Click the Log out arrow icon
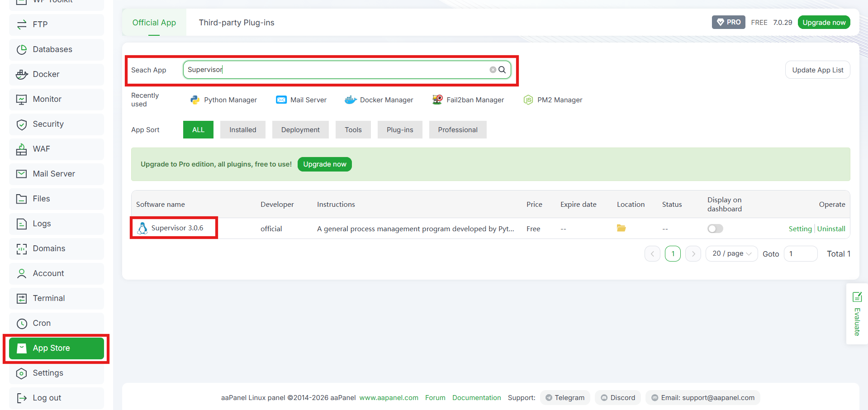Image resolution: width=868 pixels, height=410 pixels. [22, 398]
